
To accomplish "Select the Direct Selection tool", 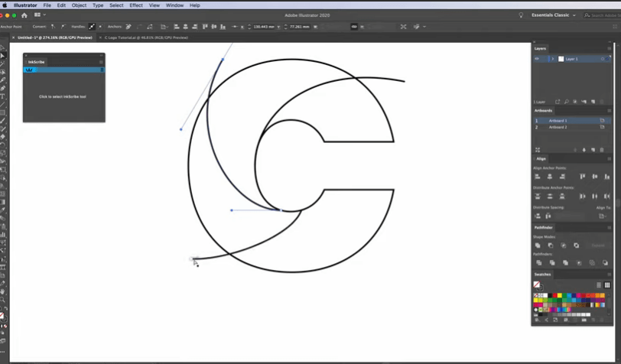I will pos(2,56).
